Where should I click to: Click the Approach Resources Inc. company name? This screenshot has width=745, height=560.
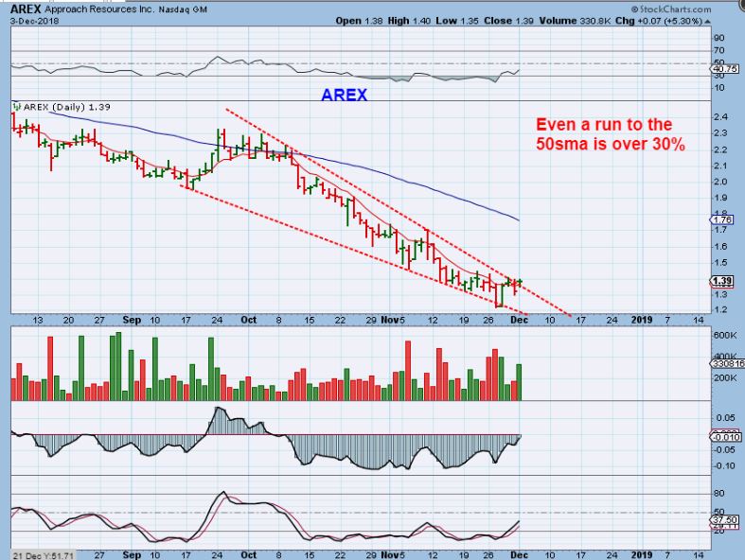click(99, 9)
